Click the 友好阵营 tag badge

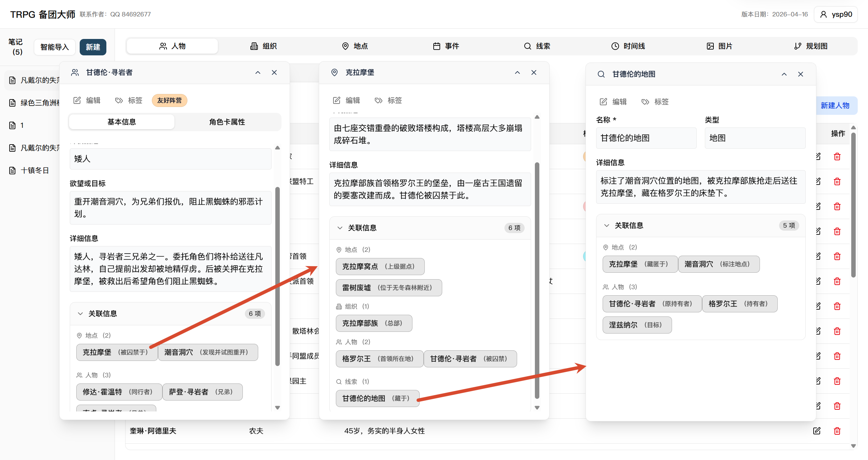pos(170,100)
